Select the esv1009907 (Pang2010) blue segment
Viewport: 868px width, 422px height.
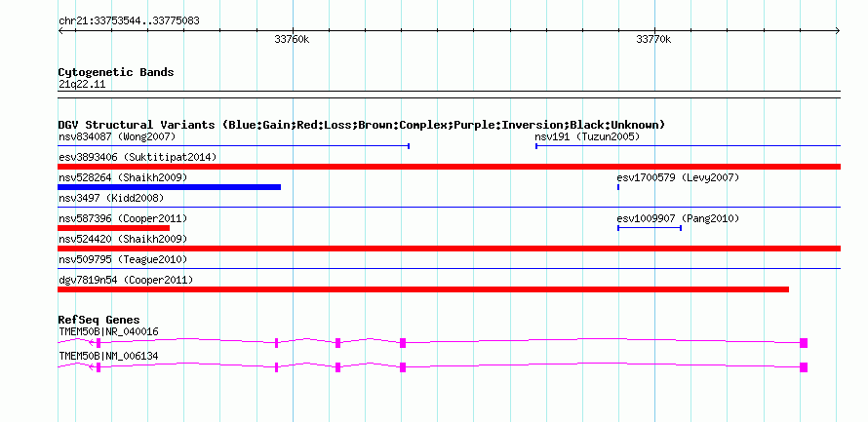(x=650, y=228)
